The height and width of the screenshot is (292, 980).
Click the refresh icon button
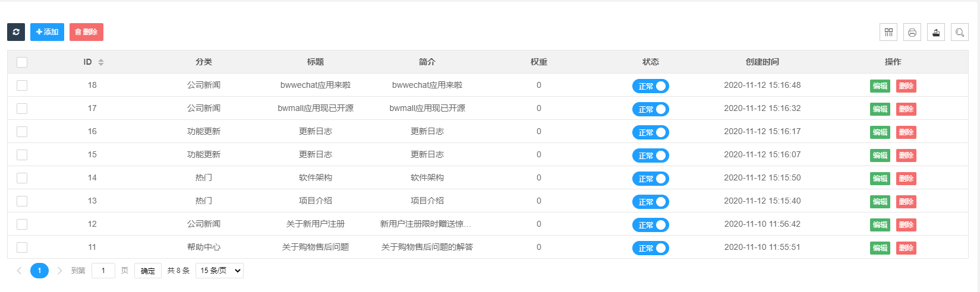click(16, 32)
